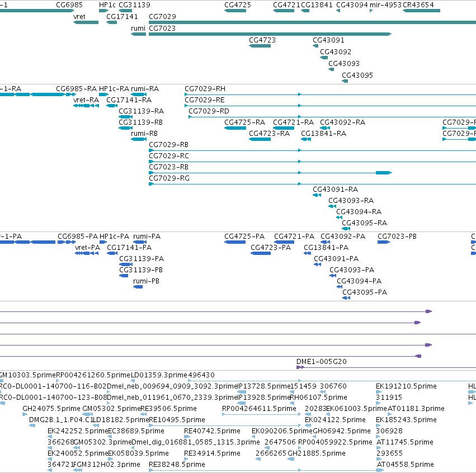Select the CG6985 gene label
476x473 pixels.
69,5
